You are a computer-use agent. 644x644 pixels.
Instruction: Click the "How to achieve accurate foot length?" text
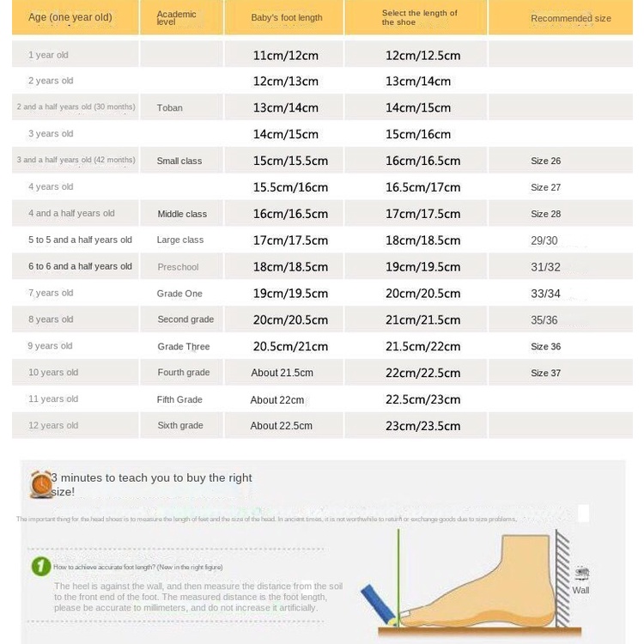[x=137, y=567]
